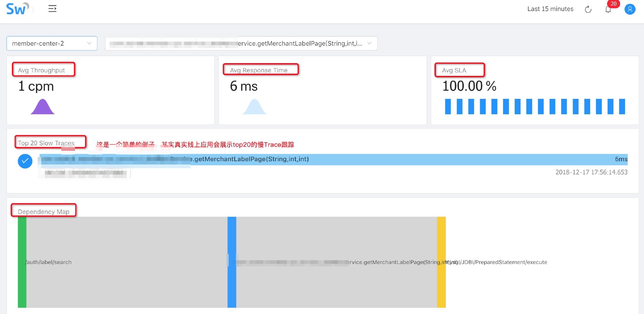
Task: Click the Dependency Map heading
Action: coord(44,212)
